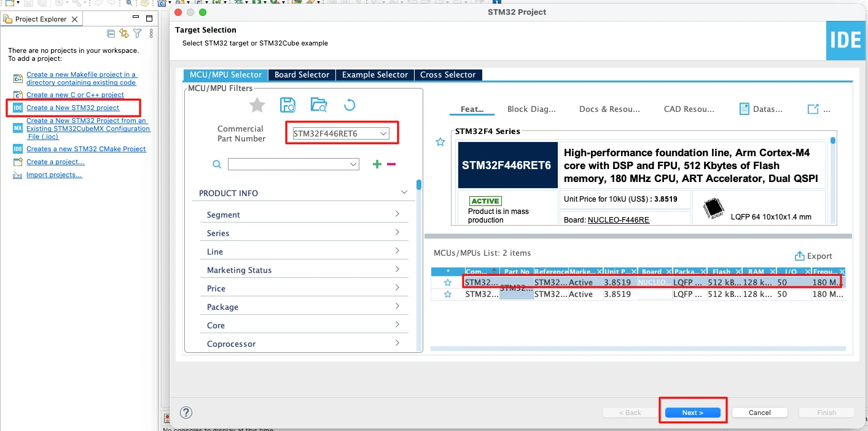Click the NUCLEO-F446RE board link
The height and width of the screenshot is (431, 868).
[618, 219]
